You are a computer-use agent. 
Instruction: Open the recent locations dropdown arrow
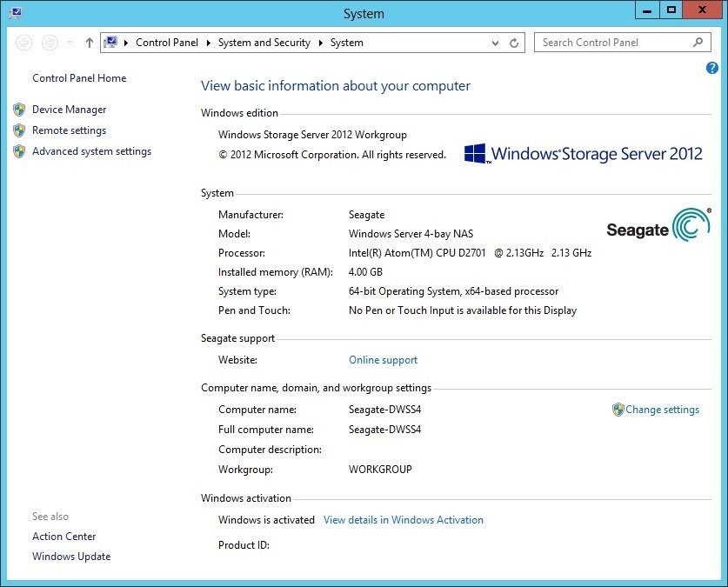[70, 43]
